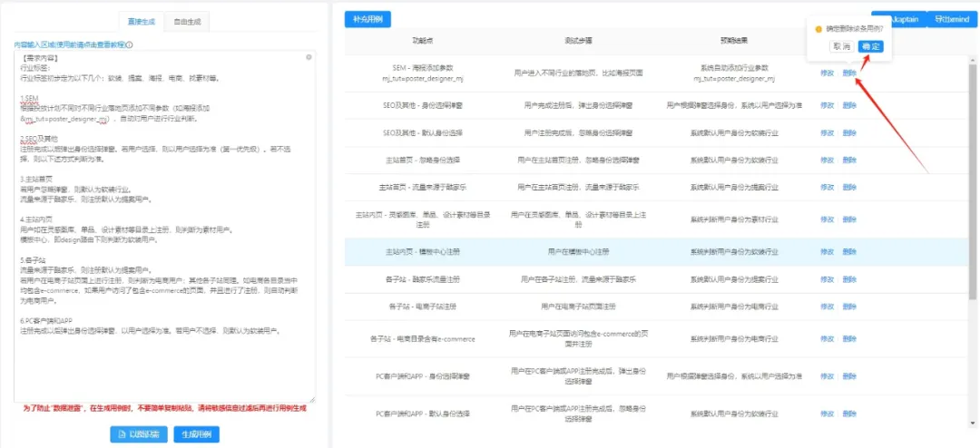Click the 生成用例 button
Image resolution: width=980 pixels, height=448 pixels.
pyautogui.click(x=196, y=433)
